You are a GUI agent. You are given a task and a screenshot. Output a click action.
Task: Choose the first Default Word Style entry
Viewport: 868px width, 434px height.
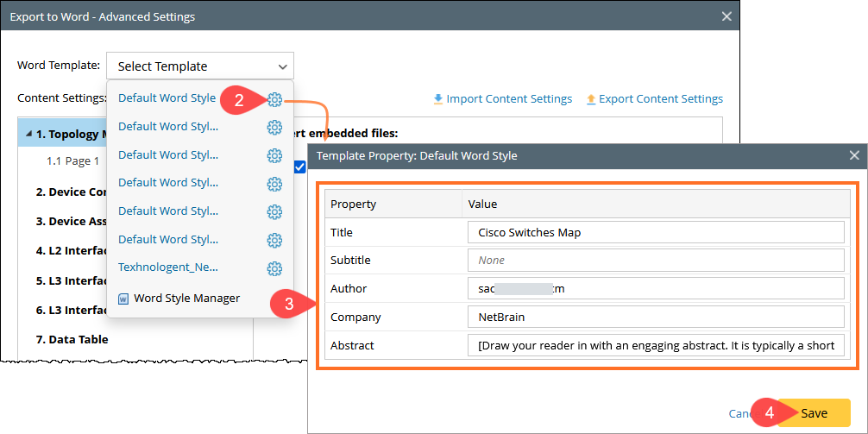[x=167, y=98]
